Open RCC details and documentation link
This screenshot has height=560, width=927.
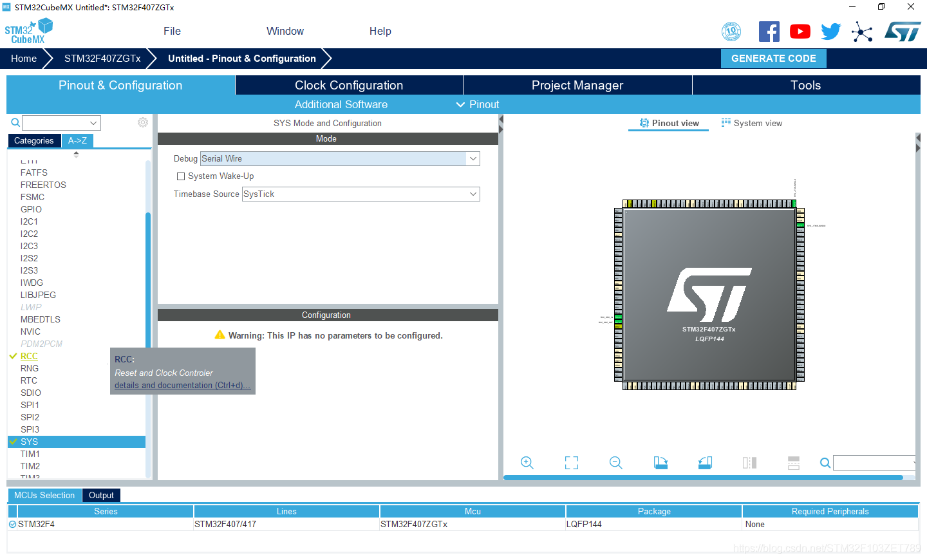[183, 385]
